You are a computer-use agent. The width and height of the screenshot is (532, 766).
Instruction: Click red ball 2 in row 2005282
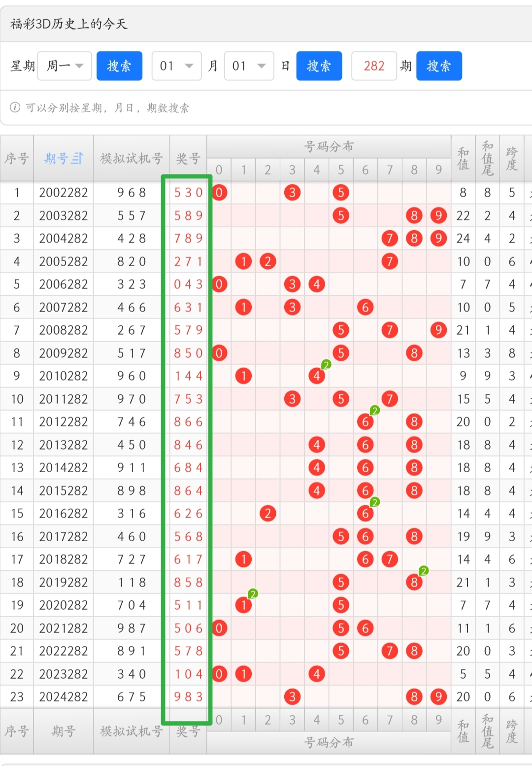click(x=267, y=261)
